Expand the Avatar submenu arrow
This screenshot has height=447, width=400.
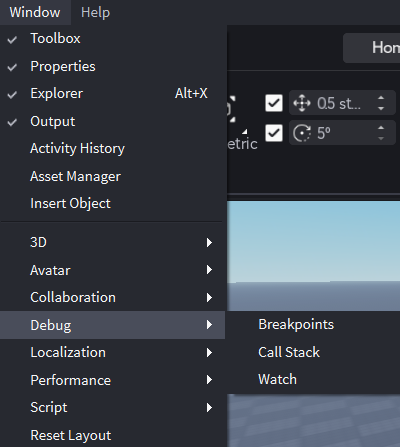(209, 270)
